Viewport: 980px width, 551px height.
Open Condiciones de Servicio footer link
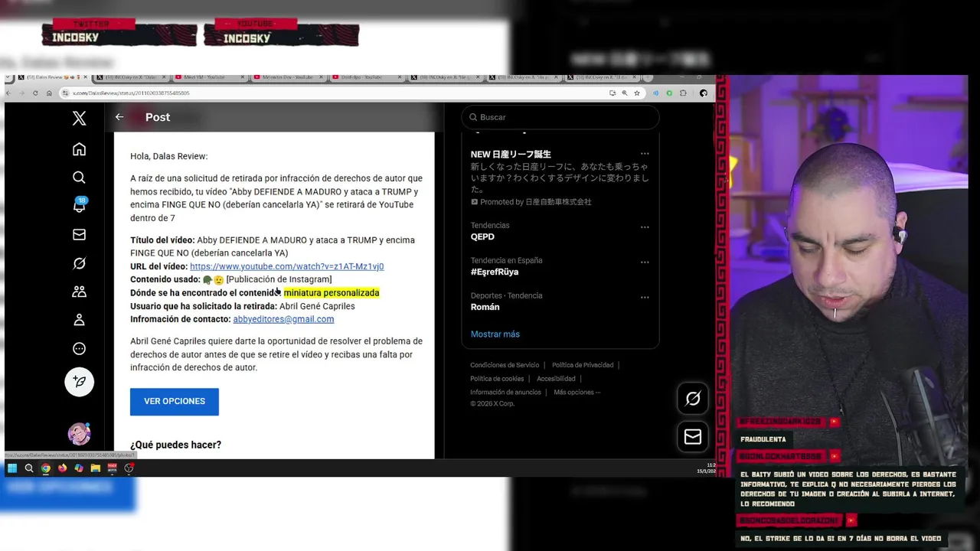coord(505,365)
